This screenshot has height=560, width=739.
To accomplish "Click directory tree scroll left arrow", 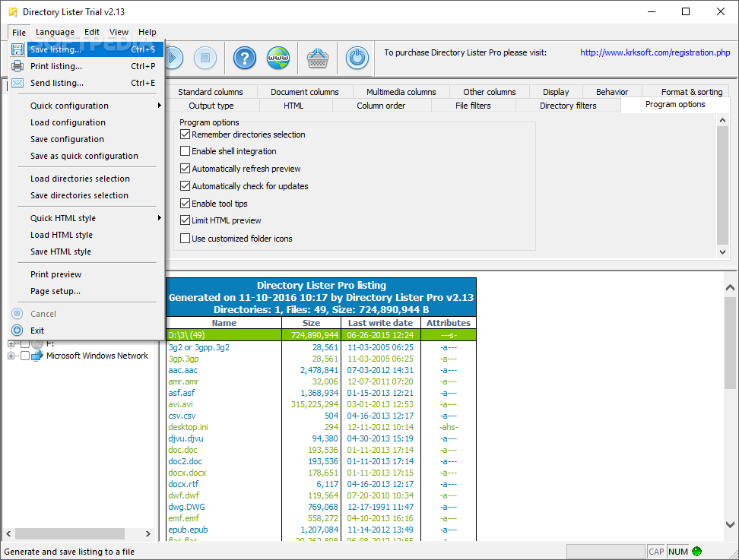I will pyautogui.click(x=8, y=533).
